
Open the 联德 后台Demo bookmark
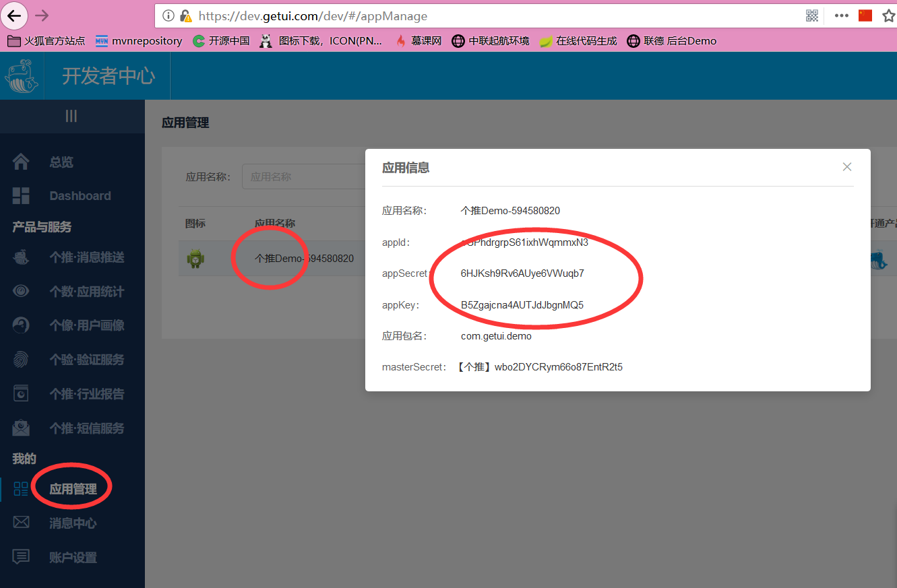point(672,41)
